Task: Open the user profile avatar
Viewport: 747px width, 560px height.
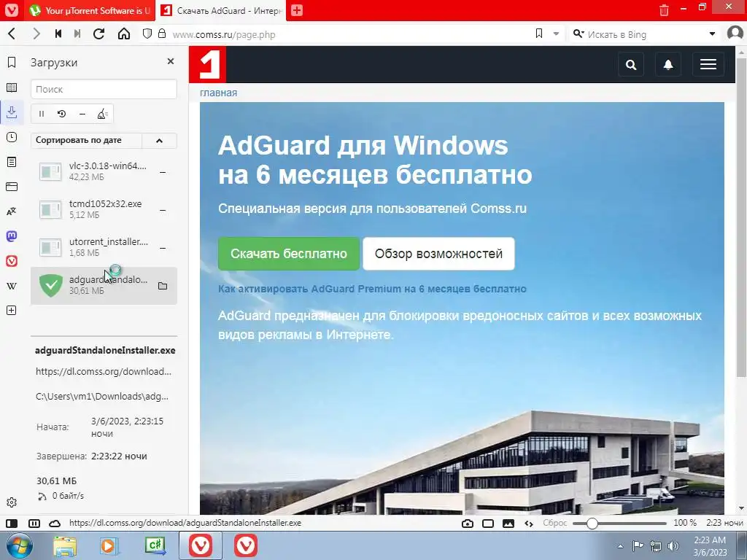Action: (735, 34)
